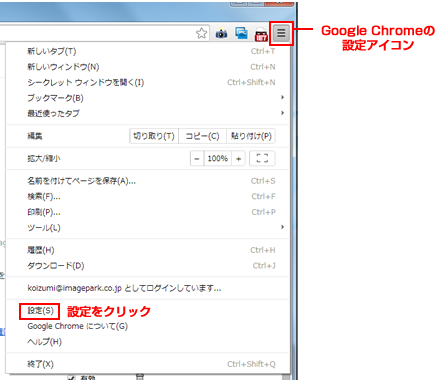Image resolution: width=437 pixels, height=380 pixels.
Task: Expand the ツール(L) submenu
Action: pos(148,228)
